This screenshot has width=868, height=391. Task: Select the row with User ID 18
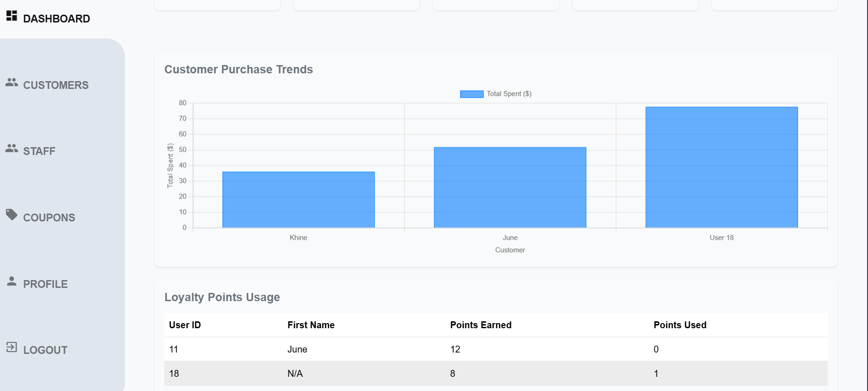click(x=495, y=374)
